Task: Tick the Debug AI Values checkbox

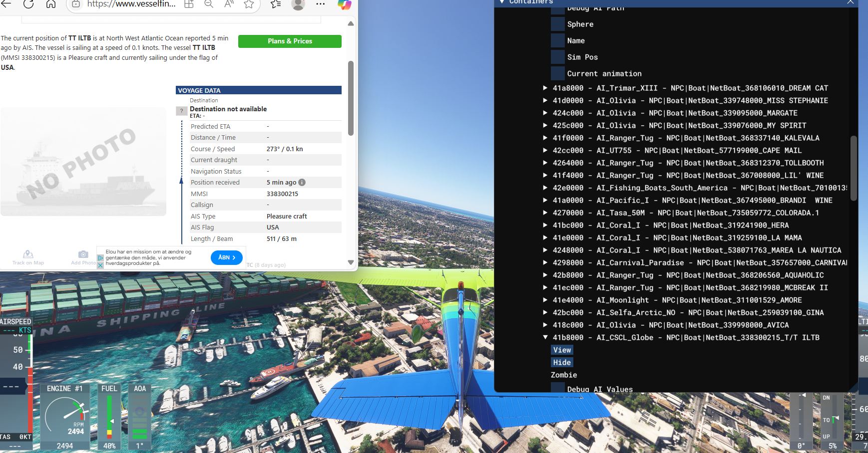Action: [557, 388]
